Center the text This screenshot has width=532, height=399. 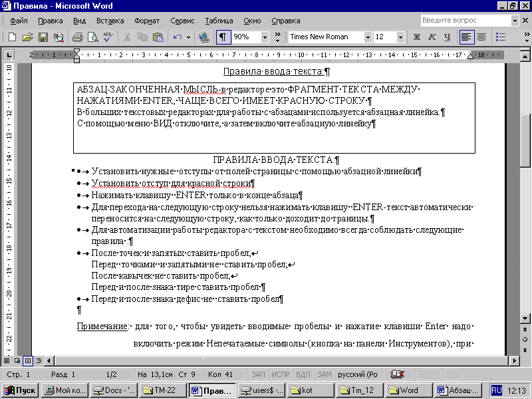481,37
